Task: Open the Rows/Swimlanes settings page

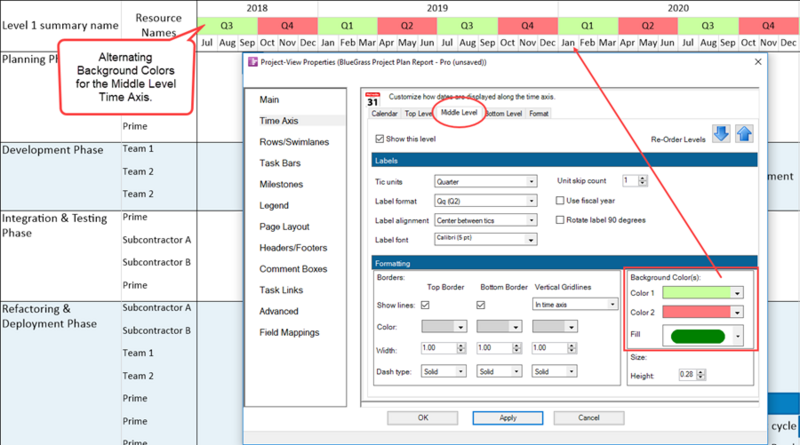Action: [x=294, y=142]
